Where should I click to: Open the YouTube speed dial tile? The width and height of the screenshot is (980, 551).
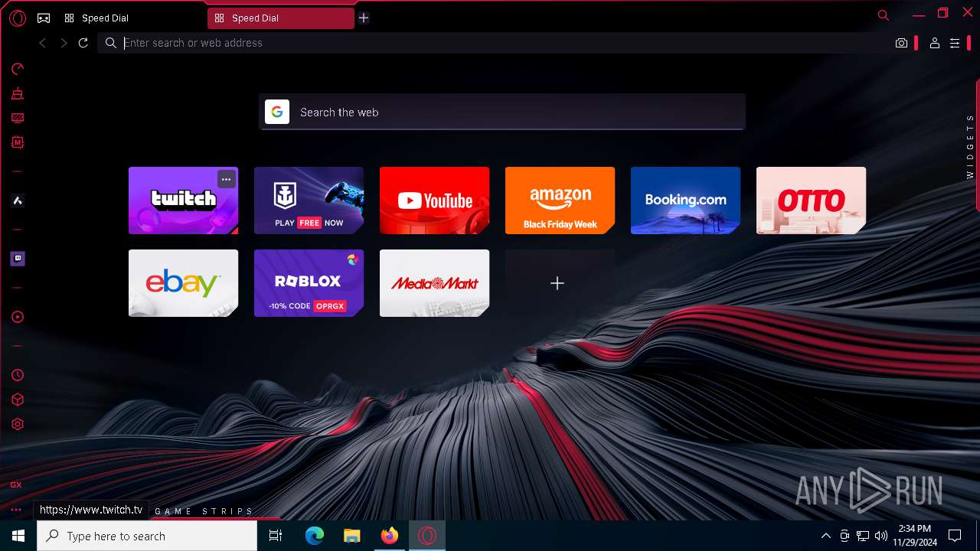434,201
